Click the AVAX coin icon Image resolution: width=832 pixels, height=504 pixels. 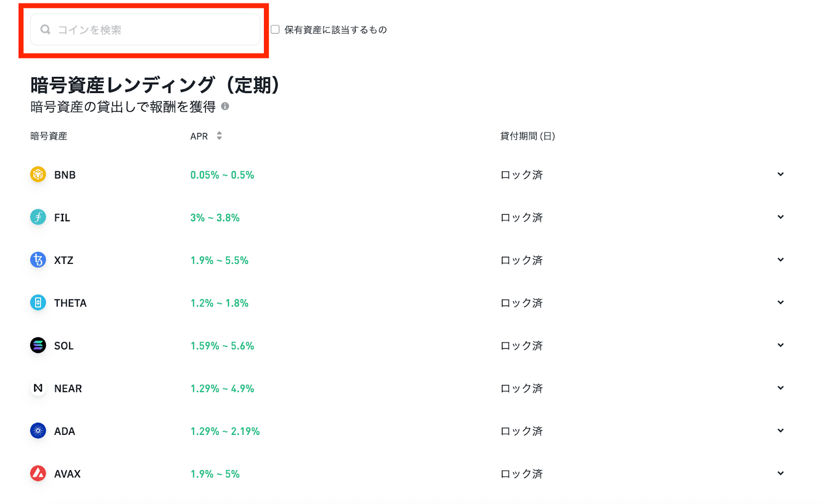(x=38, y=473)
